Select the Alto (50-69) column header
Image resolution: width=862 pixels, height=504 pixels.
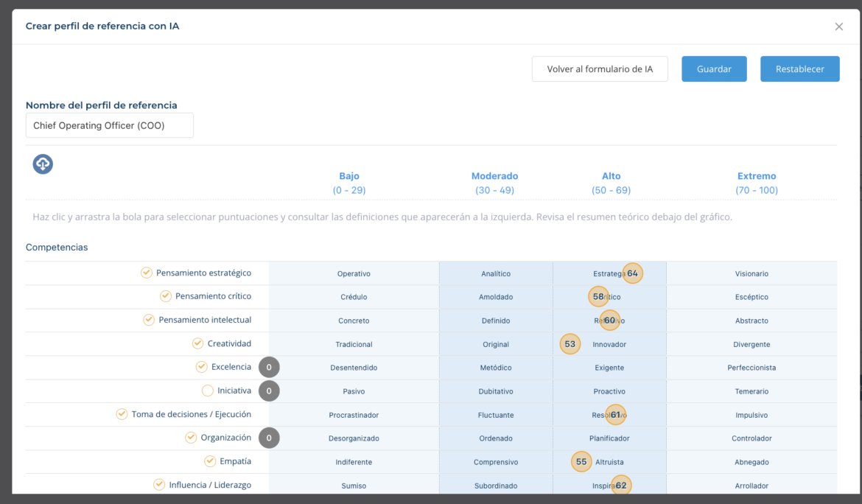coord(611,182)
